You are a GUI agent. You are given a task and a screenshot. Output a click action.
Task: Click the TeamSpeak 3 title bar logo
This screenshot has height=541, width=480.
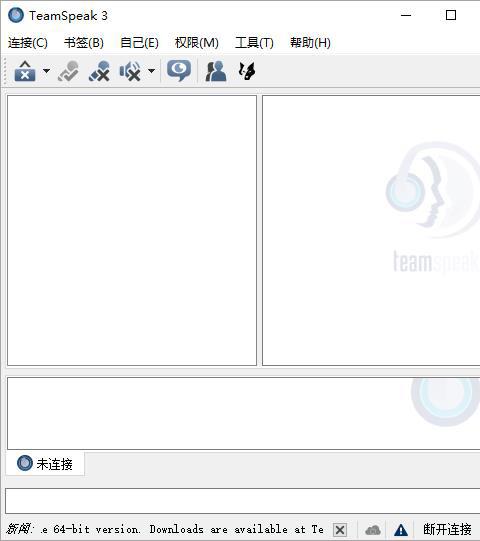pos(16,16)
